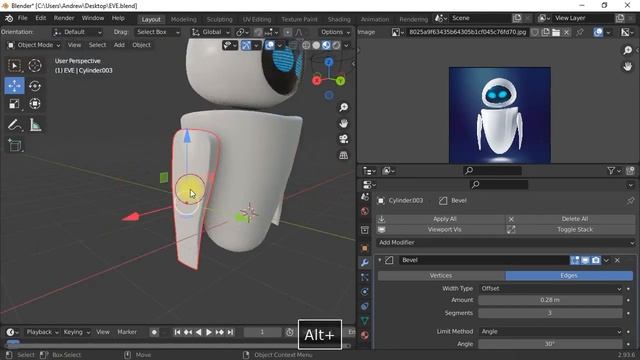Switch to the Sculpting workspace tab
Image resolution: width=640 pixels, height=360 pixels.
[219, 19]
